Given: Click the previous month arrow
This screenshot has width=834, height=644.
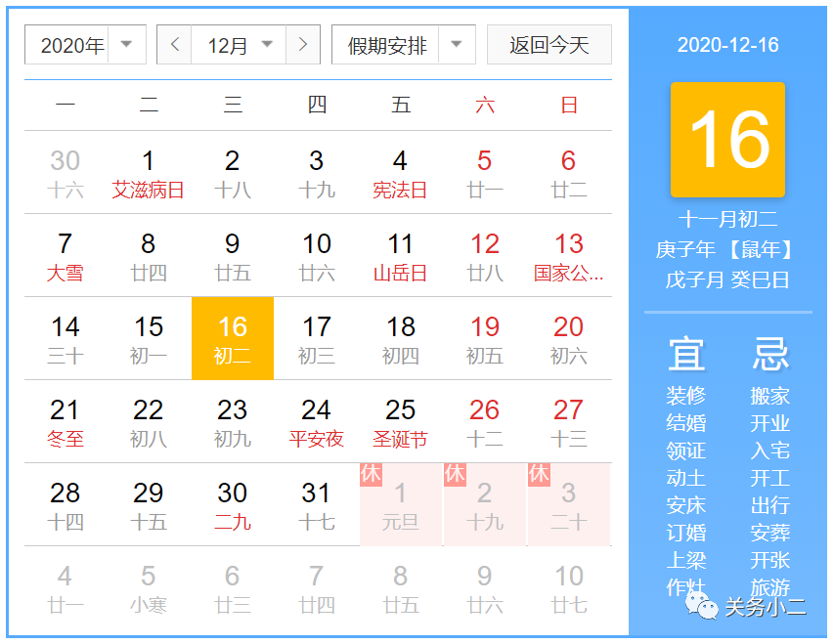Looking at the screenshot, I should 173,44.
